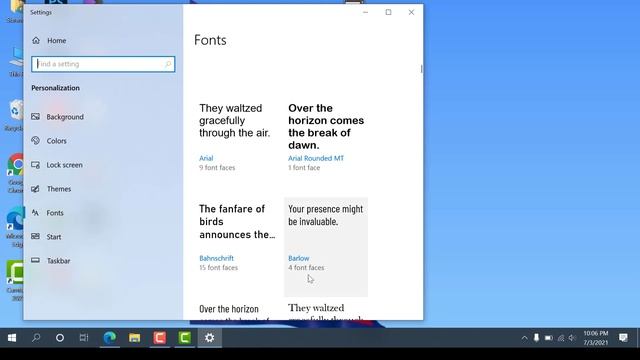Click the Lock screen icon
The image size is (640, 360).
click(x=36, y=165)
